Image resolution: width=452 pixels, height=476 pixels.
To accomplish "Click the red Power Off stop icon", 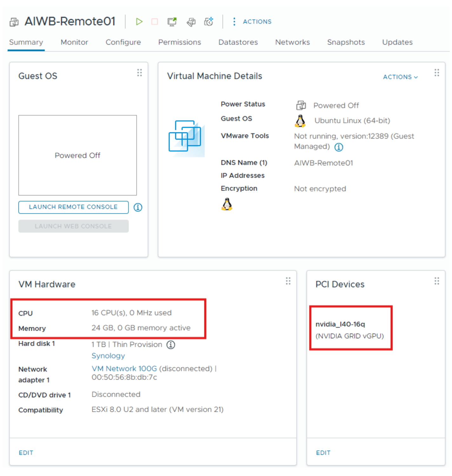I will [x=155, y=22].
